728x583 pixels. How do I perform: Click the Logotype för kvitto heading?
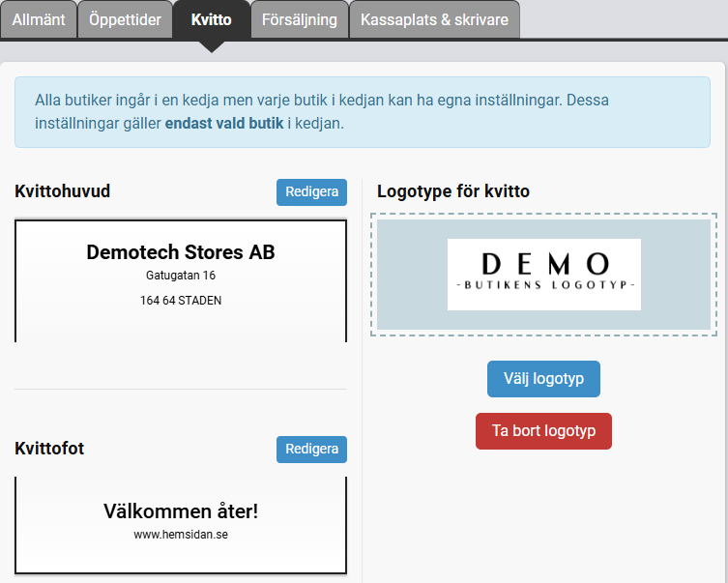[x=452, y=191]
